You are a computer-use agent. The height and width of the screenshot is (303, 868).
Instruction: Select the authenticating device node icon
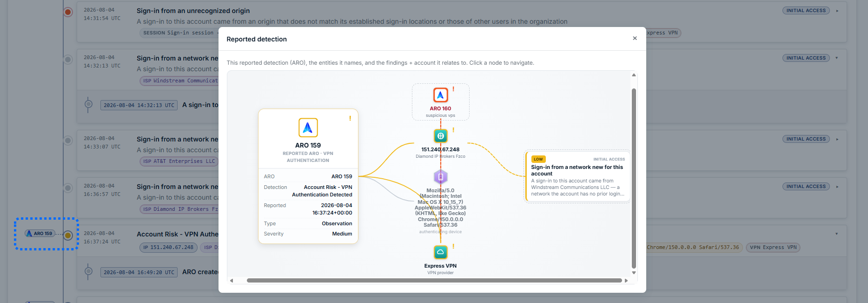click(440, 177)
